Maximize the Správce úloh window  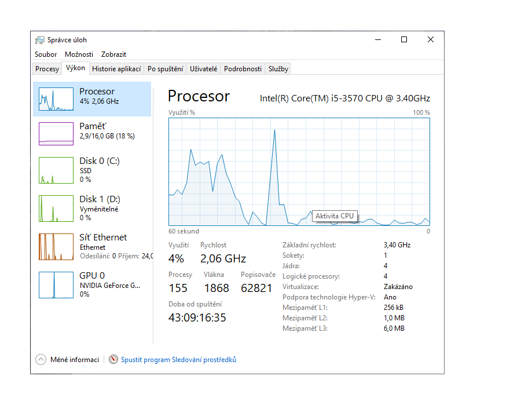[x=404, y=40]
